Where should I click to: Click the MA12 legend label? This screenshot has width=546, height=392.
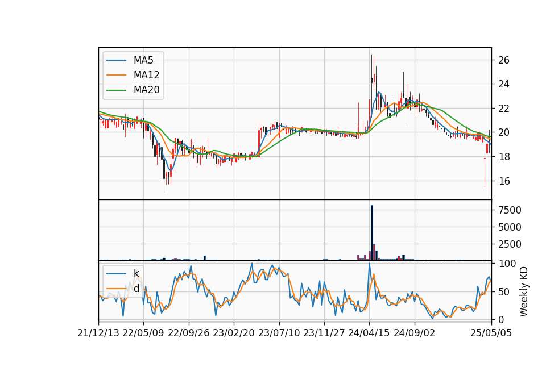146,75
